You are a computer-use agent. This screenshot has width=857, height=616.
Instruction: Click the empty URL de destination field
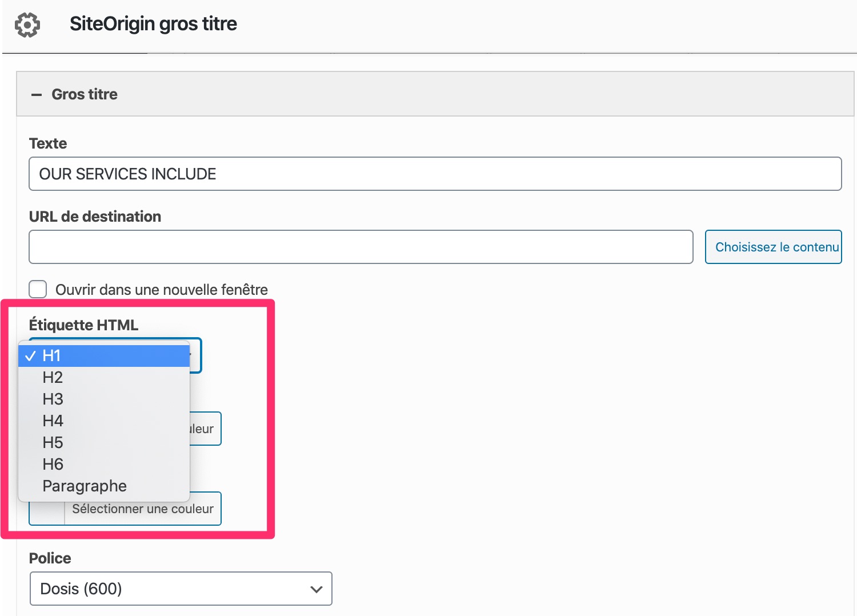[361, 247]
